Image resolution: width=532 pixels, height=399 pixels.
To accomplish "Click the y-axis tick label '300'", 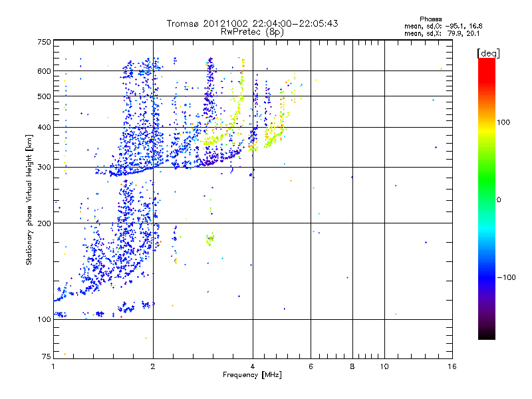I will click(44, 168).
